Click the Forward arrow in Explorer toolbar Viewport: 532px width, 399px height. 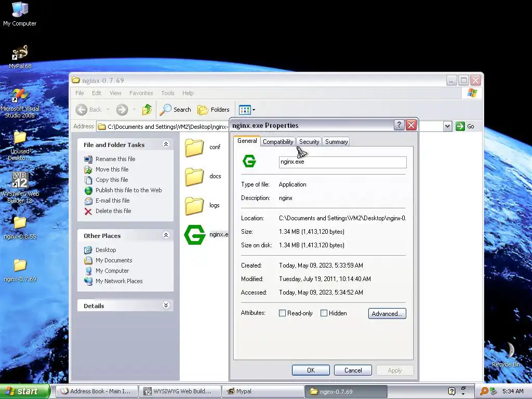click(x=122, y=110)
